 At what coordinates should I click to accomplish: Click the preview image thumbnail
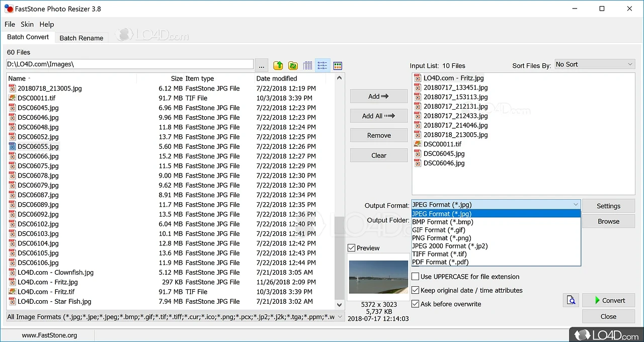click(378, 277)
